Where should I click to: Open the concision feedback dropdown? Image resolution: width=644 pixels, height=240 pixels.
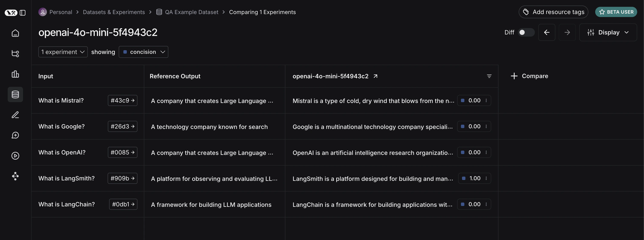click(x=143, y=52)
